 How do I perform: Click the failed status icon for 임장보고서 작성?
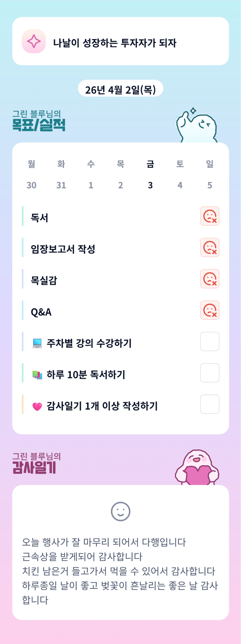click(x=210, y=248)
